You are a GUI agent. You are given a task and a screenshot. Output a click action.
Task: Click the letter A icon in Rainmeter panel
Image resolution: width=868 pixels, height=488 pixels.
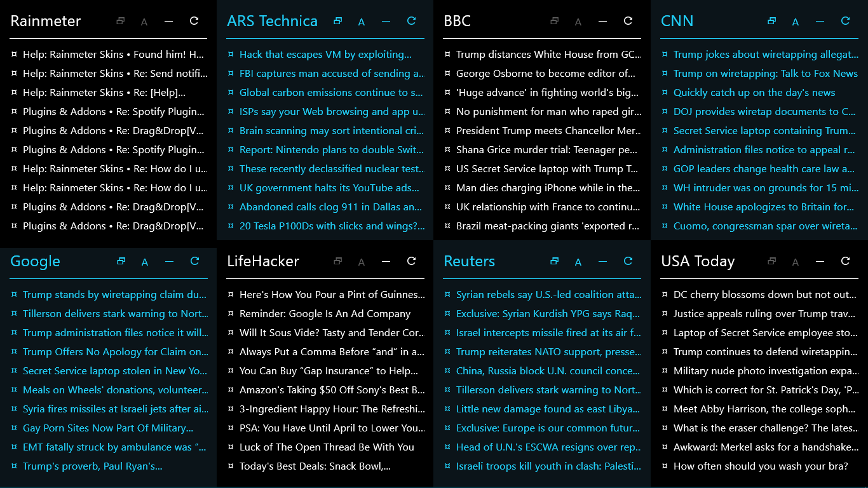pos(144,22)
